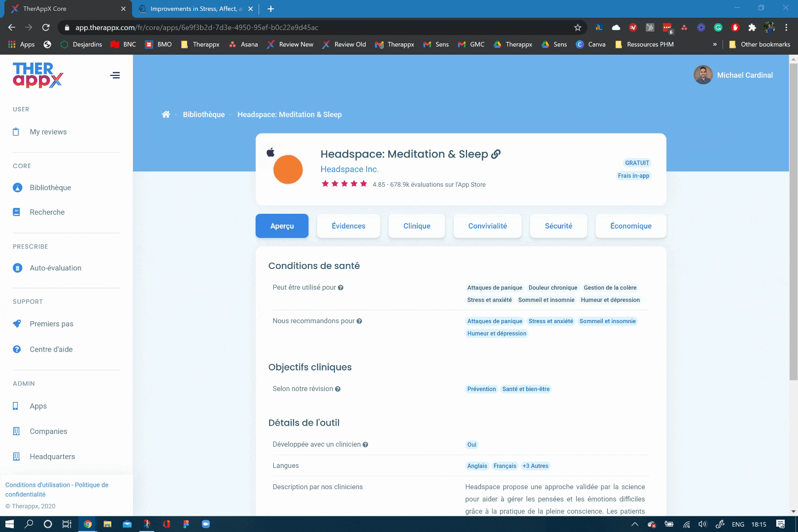Click the GRATUIT price badge
The width and height of the screenshot is (798, 532).
pyautogui.click(x=637, y=163)
